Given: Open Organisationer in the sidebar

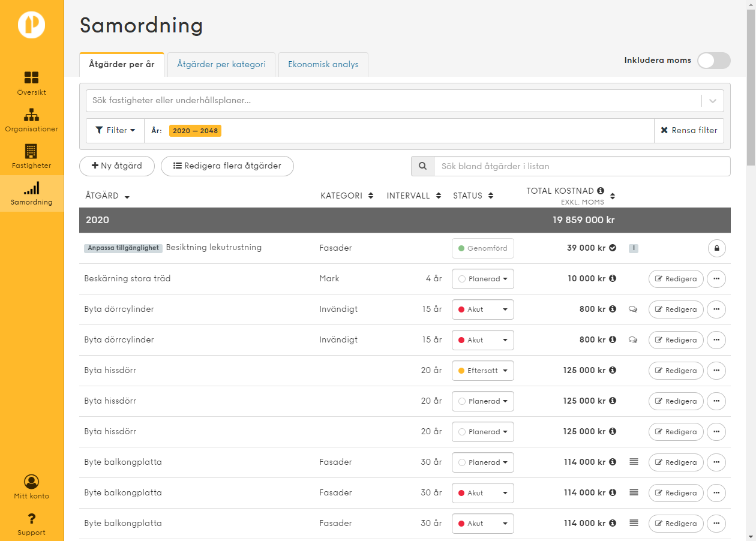Looking at the screenshot, I should [31, 120].
